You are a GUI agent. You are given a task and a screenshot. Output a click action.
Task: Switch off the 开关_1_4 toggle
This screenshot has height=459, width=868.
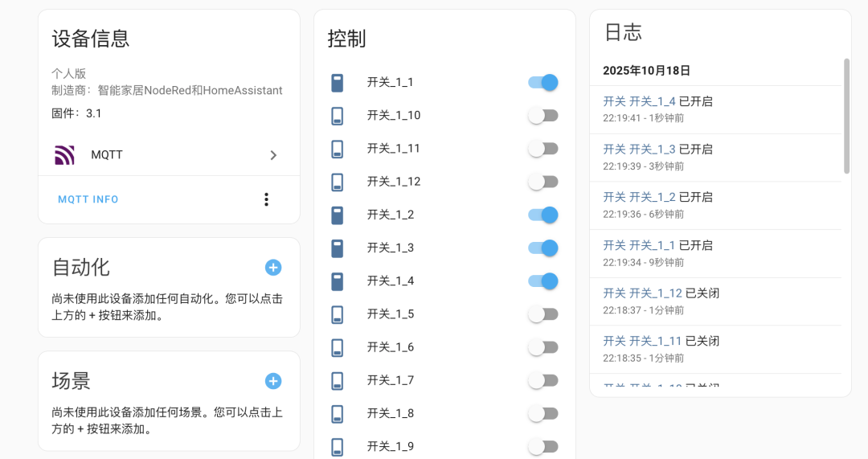click(543, 281)
